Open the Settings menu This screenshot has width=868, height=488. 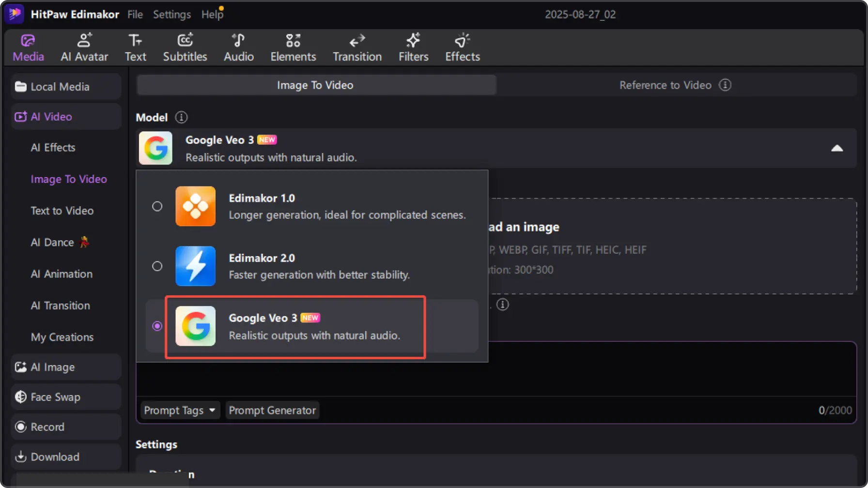[x=172, y=15]
